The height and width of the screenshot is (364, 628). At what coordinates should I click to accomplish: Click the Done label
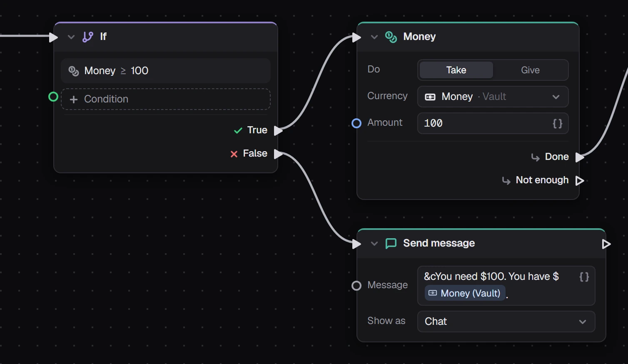pyautogui.click(x=557, y=157)
